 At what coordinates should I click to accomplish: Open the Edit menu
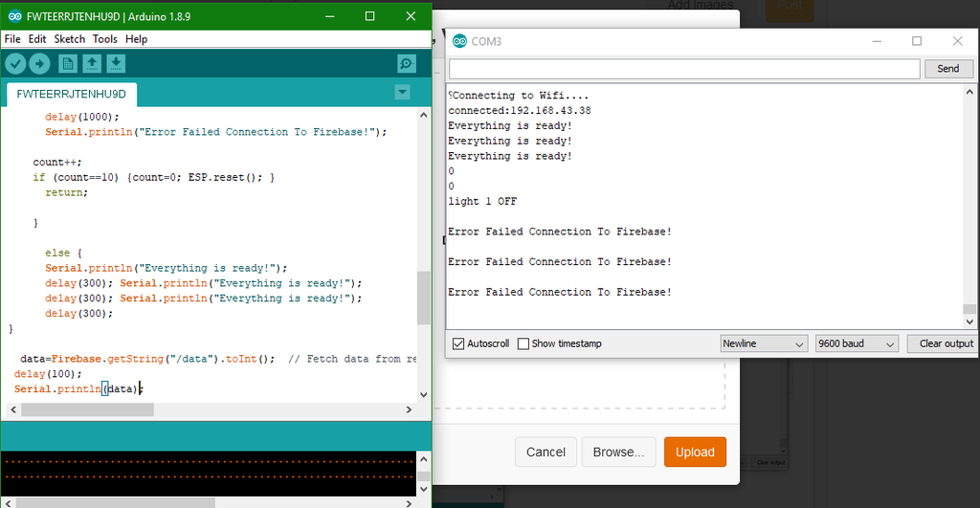pos(37,38)
